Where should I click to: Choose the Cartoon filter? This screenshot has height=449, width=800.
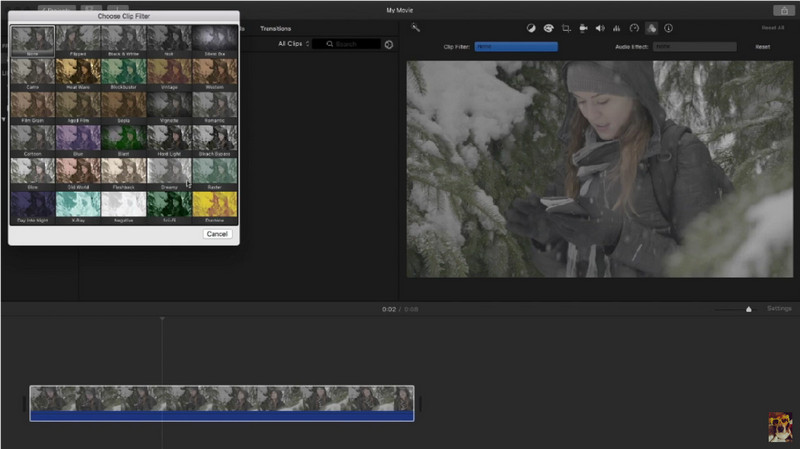pyautogui.click(x=33, y=140)
